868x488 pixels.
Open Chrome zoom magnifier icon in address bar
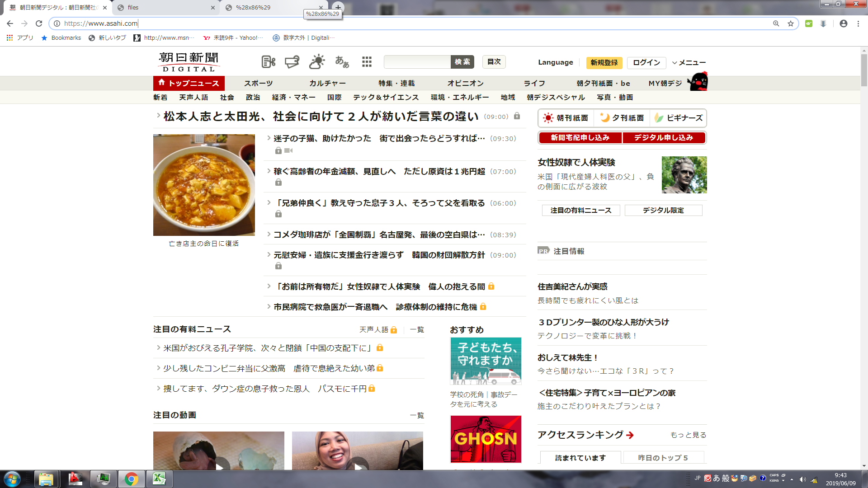tap(776, 23)
